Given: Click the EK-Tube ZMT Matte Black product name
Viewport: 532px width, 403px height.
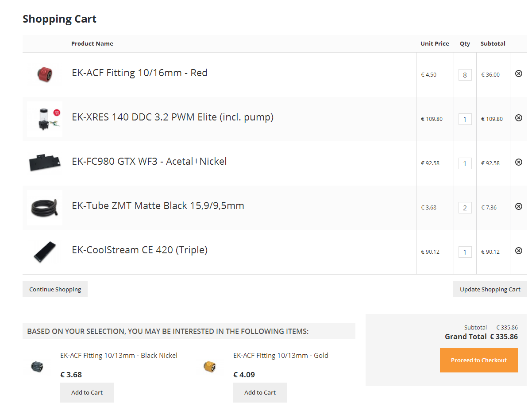Looking at the screenshot, I should coord(158,206).
